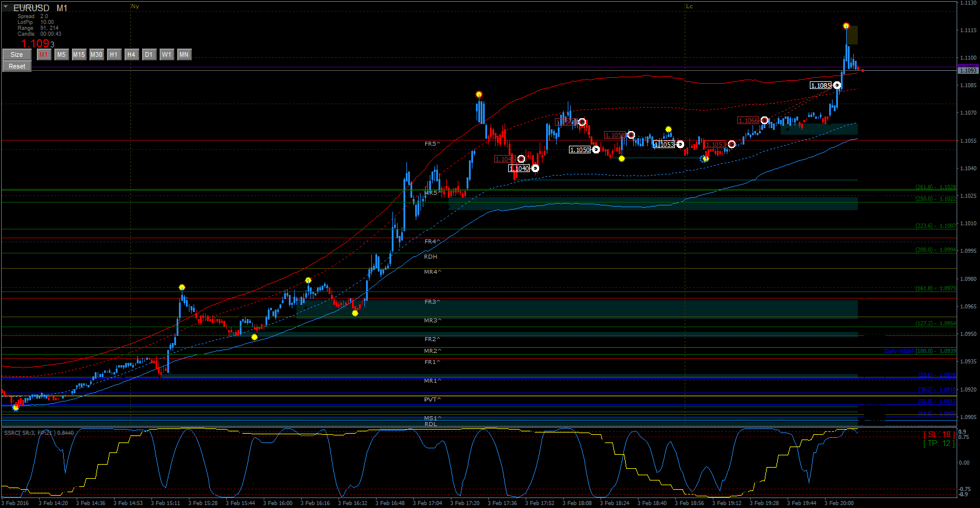Viewport: 980px width, 508px height.
Task: Switch chart to H1 timeframe
Action: point(114,54)
